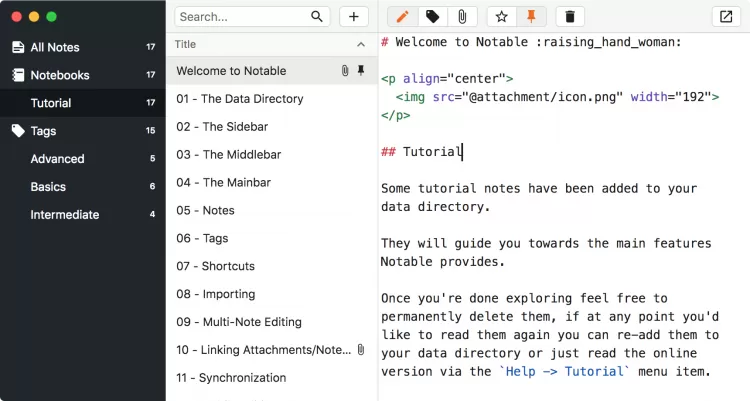
Task: Click the green macOS fullscreen window button
Action: coord(52,17)
